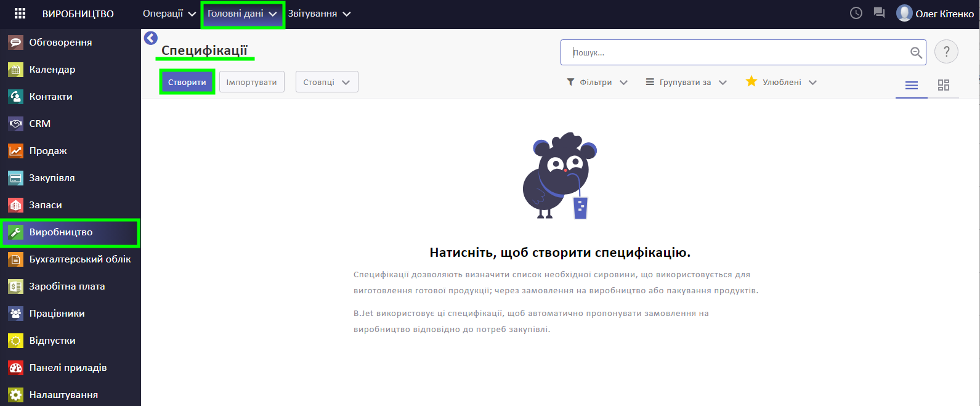Switch to kanban view

[x=943, y=85]
